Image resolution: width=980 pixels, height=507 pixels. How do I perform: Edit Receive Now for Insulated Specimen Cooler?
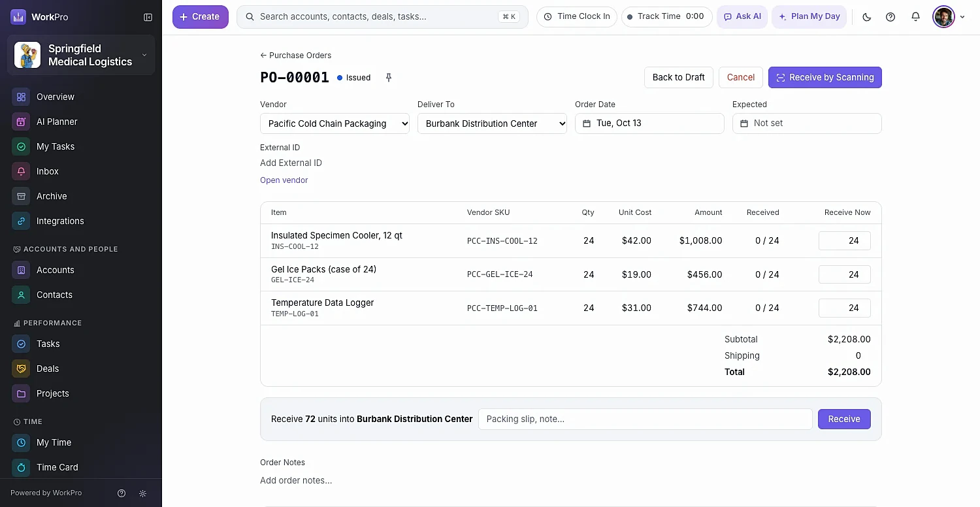845,240
